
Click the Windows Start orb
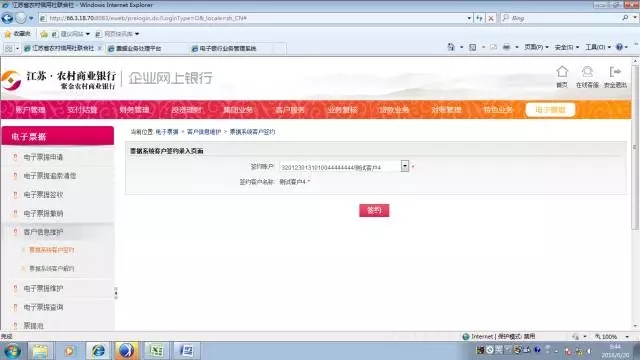12,351
